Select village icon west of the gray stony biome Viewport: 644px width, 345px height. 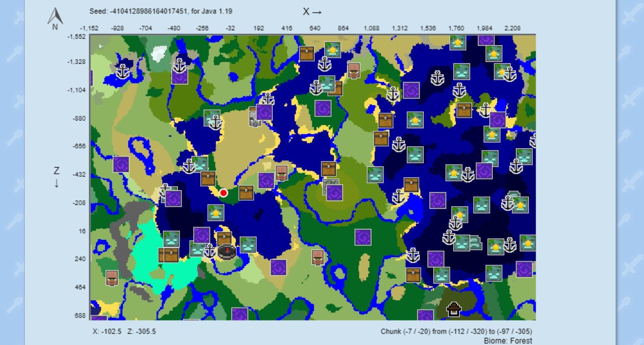112,278
